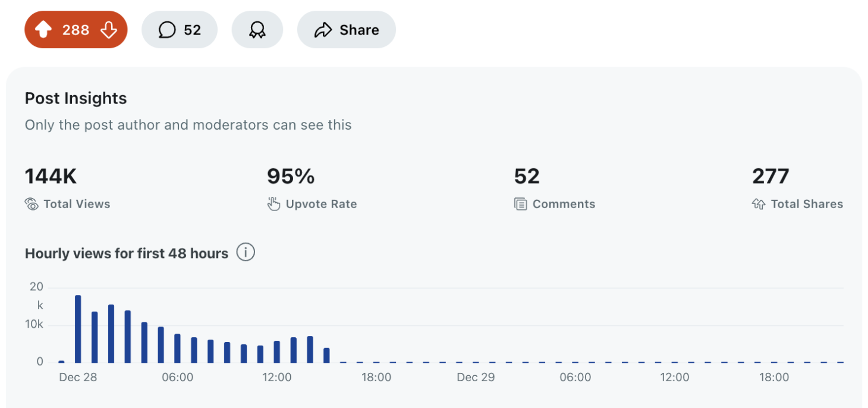Click the list icon beside Comments label

pyautogui.click(x=520, y=204)
